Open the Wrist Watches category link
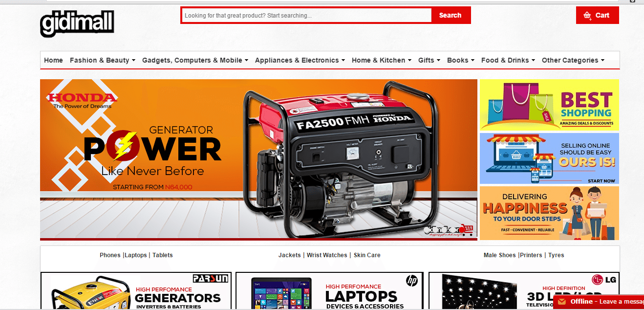This screenshot has width=644, height=310. pos(327,255)
